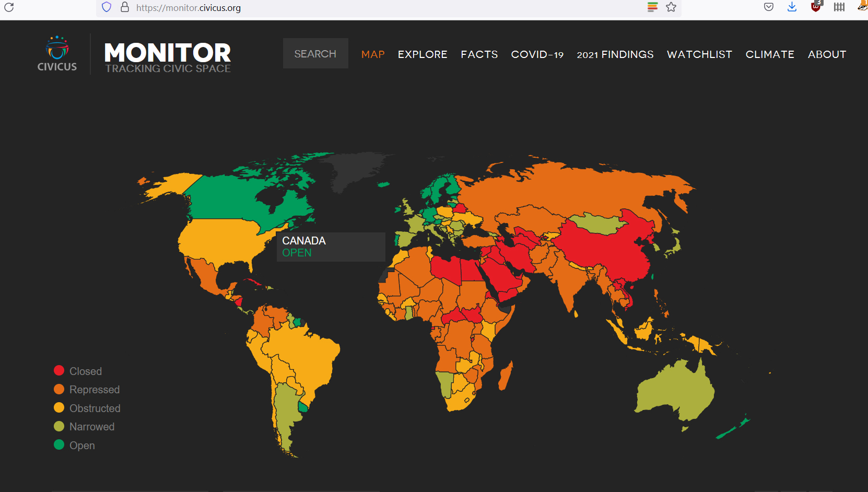Open the browser downloads panel

click(x=792, y=7)
